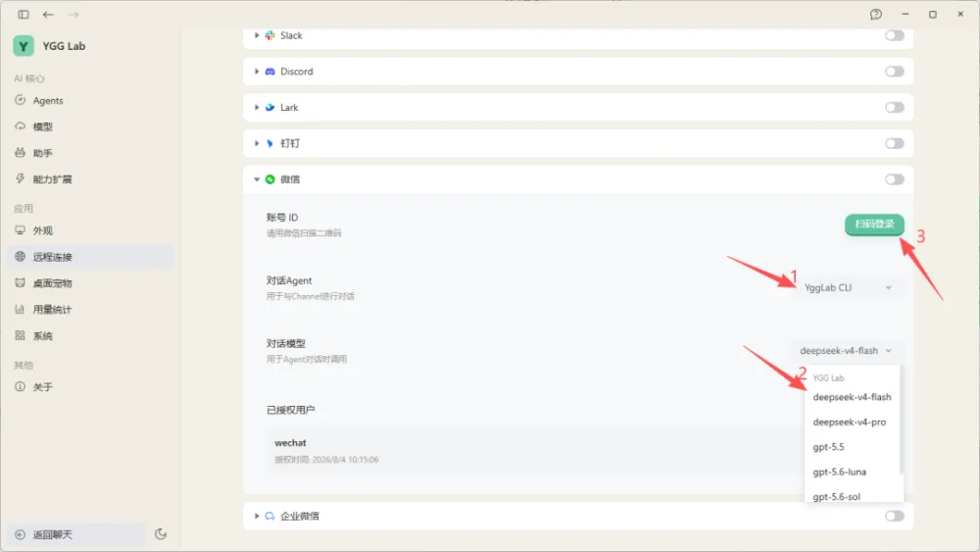Open the feedback chat-bubble icon

pyautogui.click(x=875, y=15)
